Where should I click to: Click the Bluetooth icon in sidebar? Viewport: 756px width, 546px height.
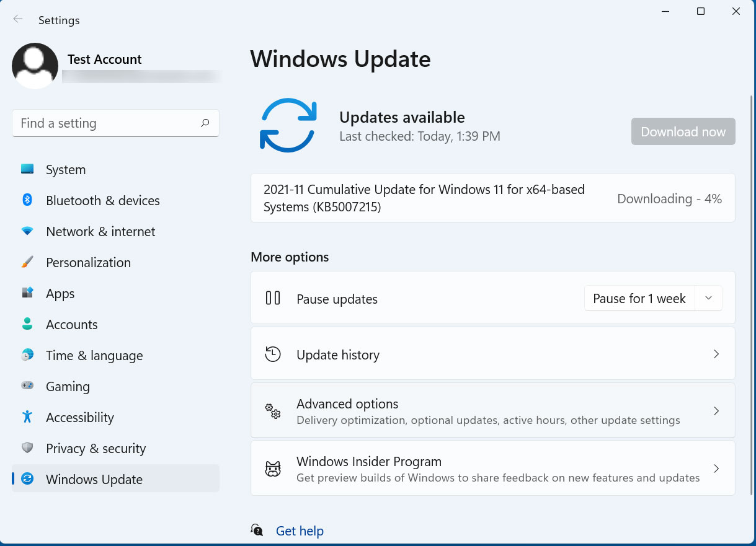coord(27,200)
